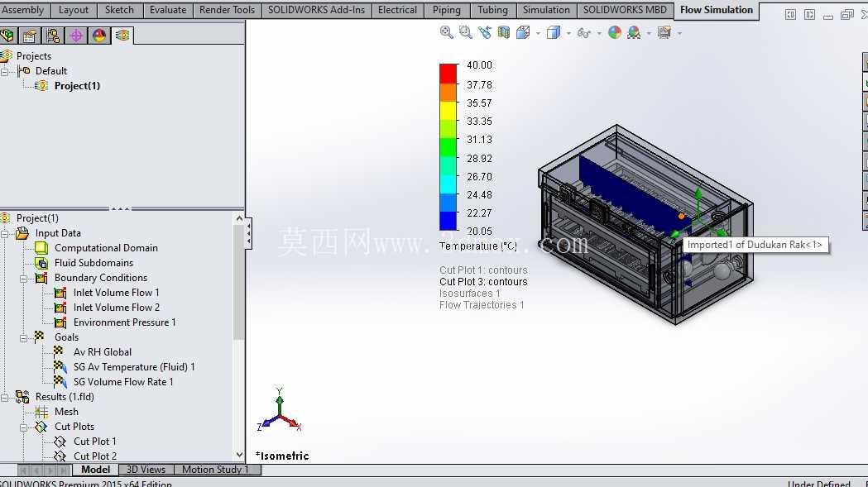Select the Flow Simulation analysis tree tab
This screenshot has width=868, height=487.
122,36
